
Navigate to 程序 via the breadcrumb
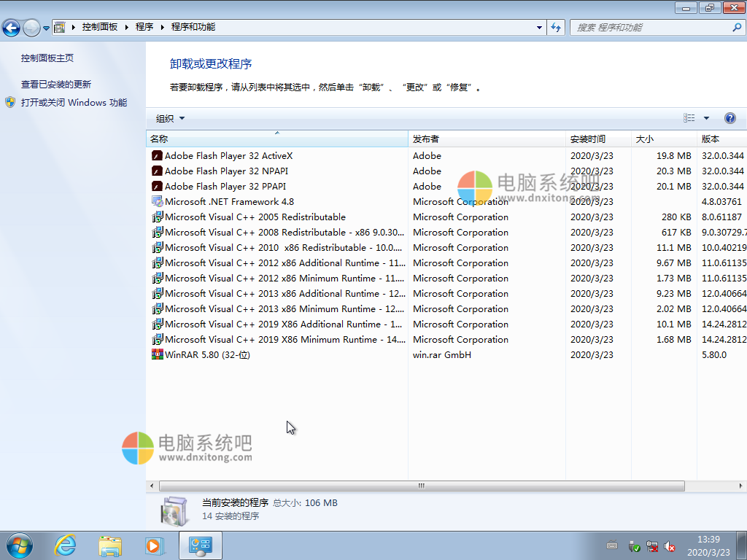click(144, 27)
